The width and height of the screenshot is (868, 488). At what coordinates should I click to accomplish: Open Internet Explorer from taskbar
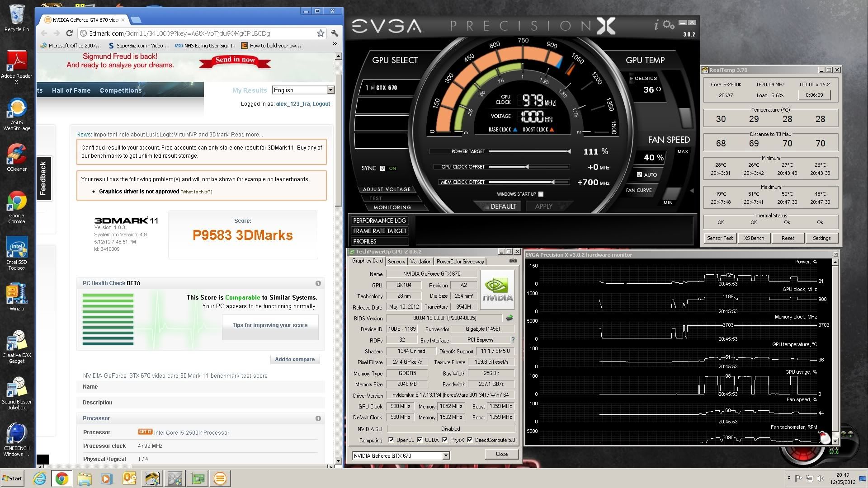click(x=40, y=479)
